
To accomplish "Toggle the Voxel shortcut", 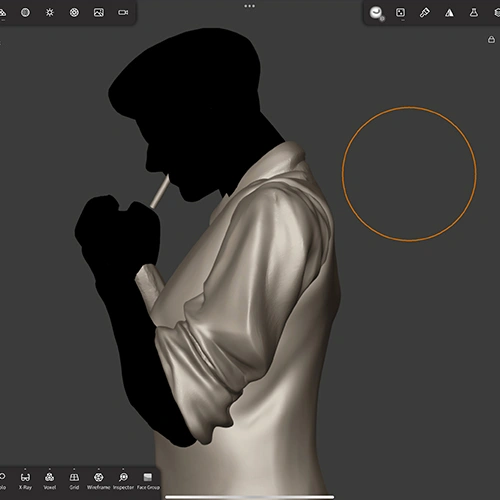I will (50, 481).
